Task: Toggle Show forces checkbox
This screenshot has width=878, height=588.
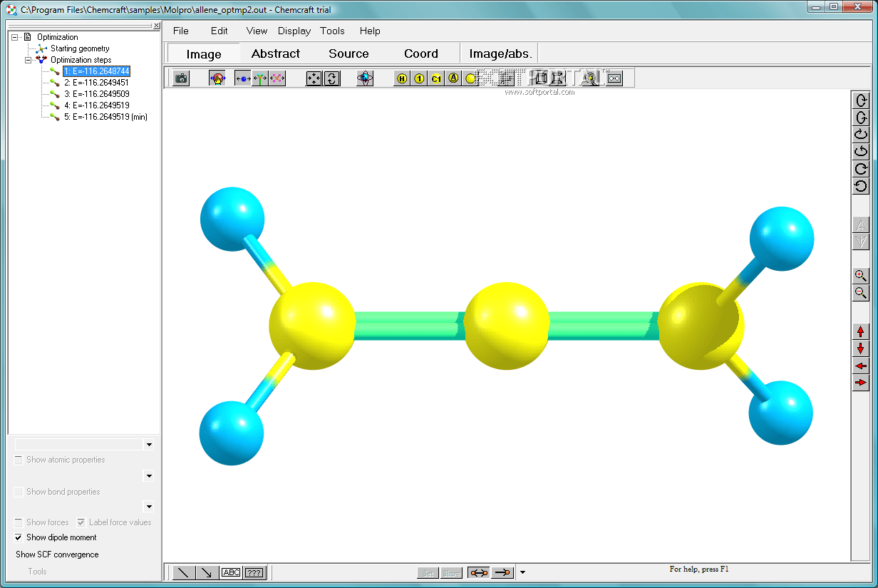Action: pos(19,522)
